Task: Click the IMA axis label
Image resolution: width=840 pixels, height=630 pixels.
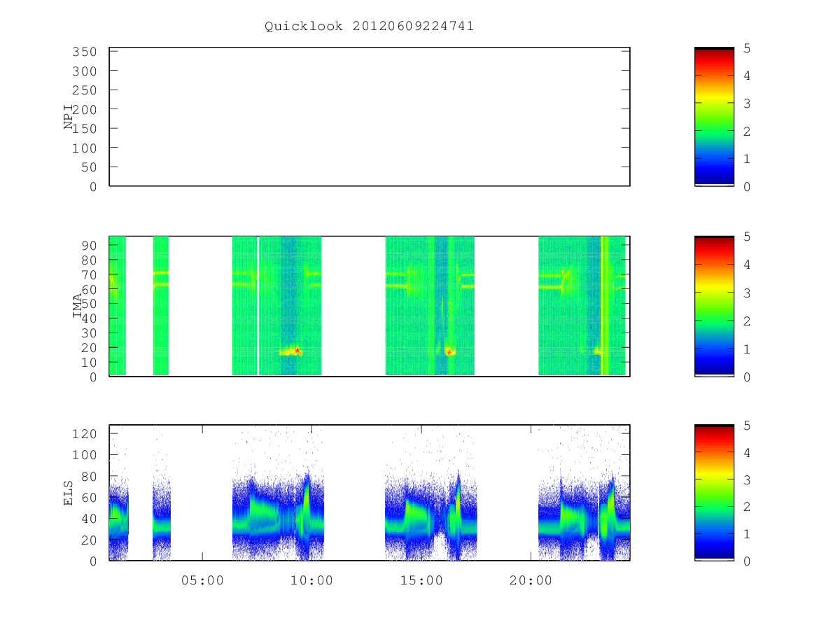Action: tap(77, 306)
